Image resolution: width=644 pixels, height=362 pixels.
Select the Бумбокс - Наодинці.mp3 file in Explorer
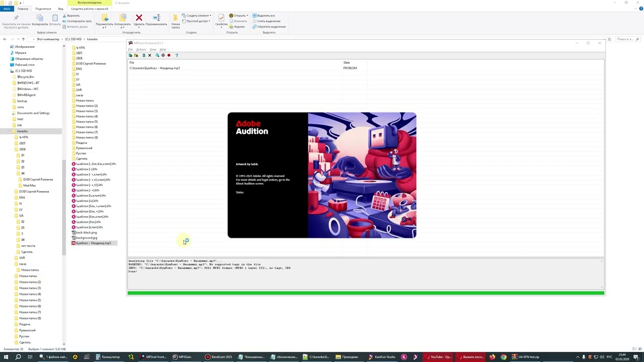click(94, 243)
